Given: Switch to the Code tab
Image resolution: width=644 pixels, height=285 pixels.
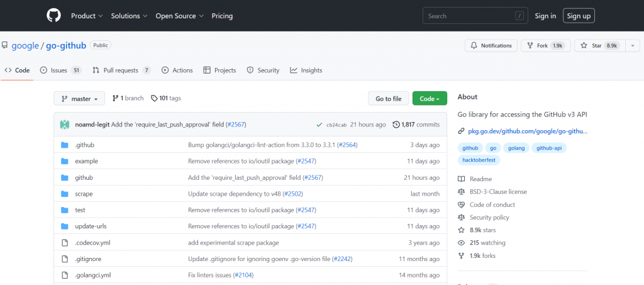Looking at the screenshot, I should click(x=17, y=70).
